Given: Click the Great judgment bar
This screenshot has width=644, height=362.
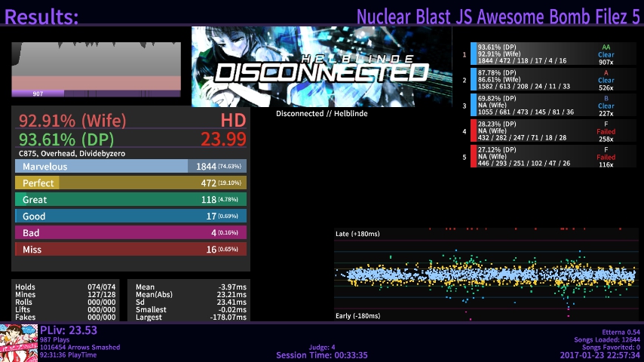Looking at the screenshot, I should [x=130, y=200].
